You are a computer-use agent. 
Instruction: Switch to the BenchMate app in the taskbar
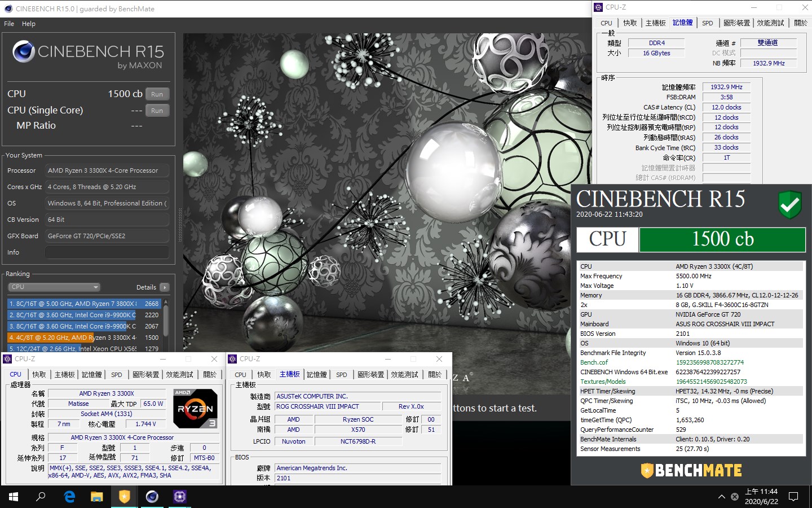[125, 497]
